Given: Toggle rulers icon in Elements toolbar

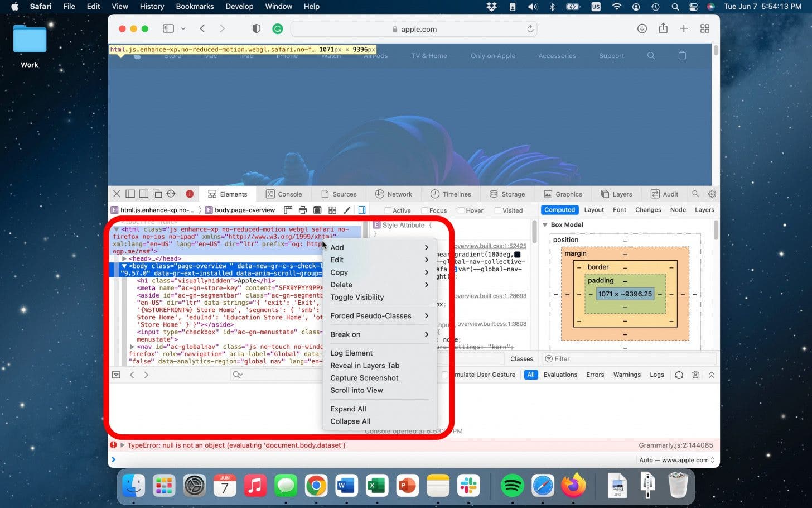Looking at the screenshot, I should click(x=288, y=210).
